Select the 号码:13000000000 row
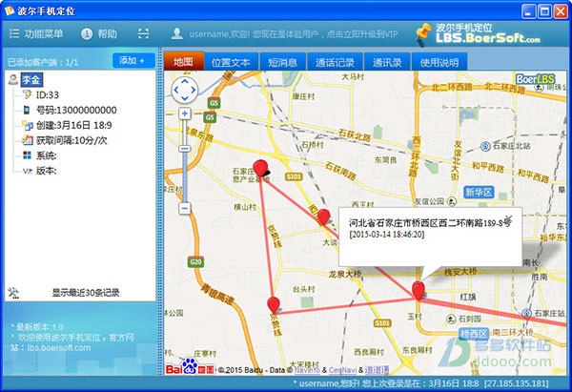 (x=76, y=110)
